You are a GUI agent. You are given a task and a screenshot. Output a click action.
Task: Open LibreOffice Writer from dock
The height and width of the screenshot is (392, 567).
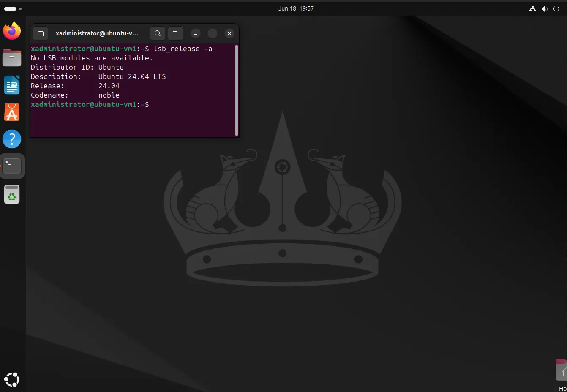12,85
